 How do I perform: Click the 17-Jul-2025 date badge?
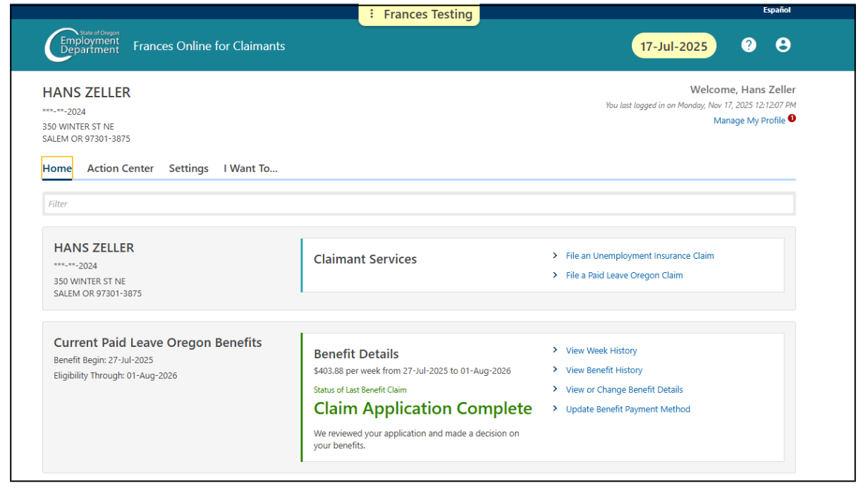pos(673,47)
